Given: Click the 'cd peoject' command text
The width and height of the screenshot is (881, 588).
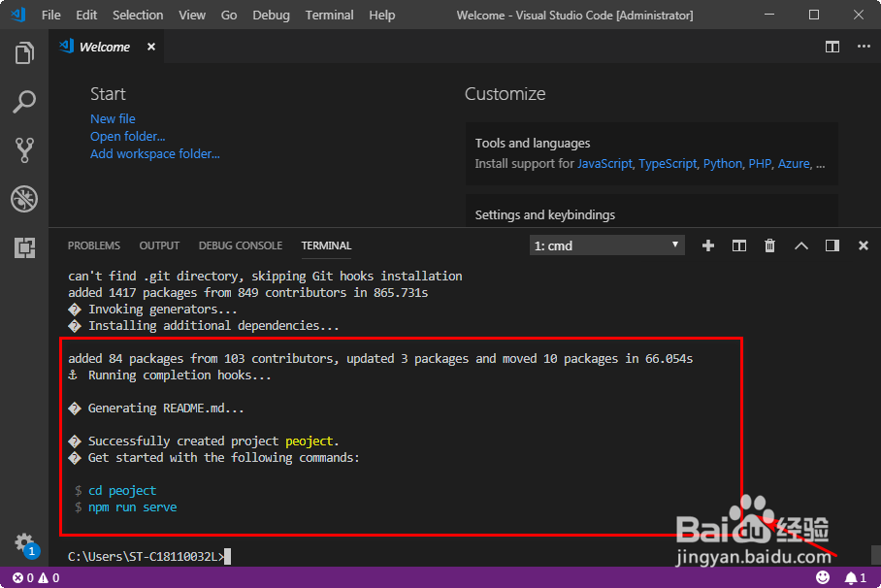Looking at the screenshot, I should point(122,491).
